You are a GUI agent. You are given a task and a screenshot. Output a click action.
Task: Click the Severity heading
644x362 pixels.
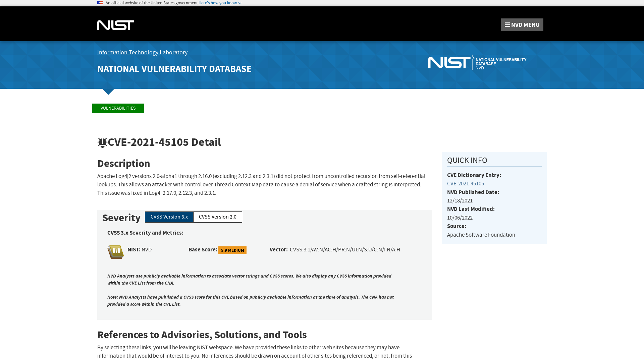tap(121, 218)
